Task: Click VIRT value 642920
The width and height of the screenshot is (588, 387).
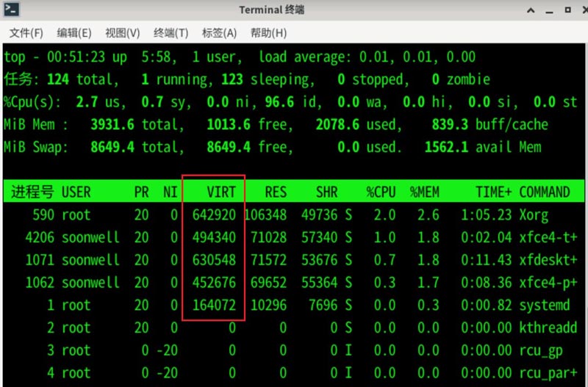Action: (214, 215)
